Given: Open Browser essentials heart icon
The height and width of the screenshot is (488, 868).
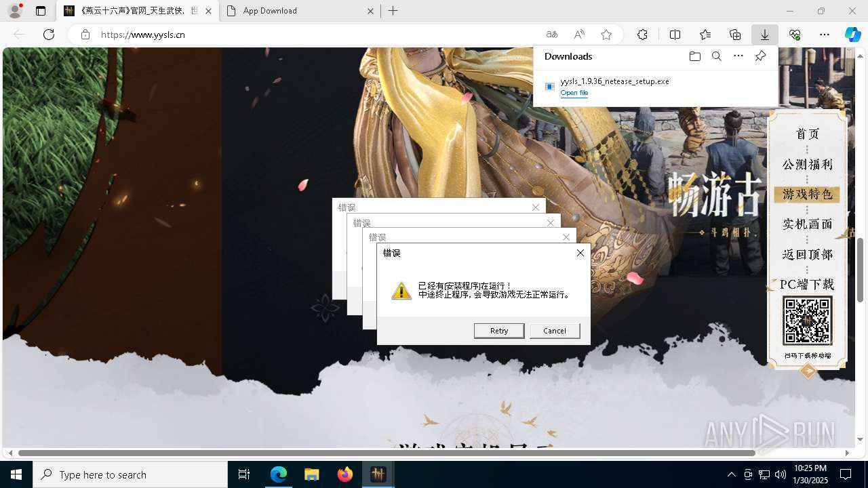Looking at the screenshot, I should 795,35.
